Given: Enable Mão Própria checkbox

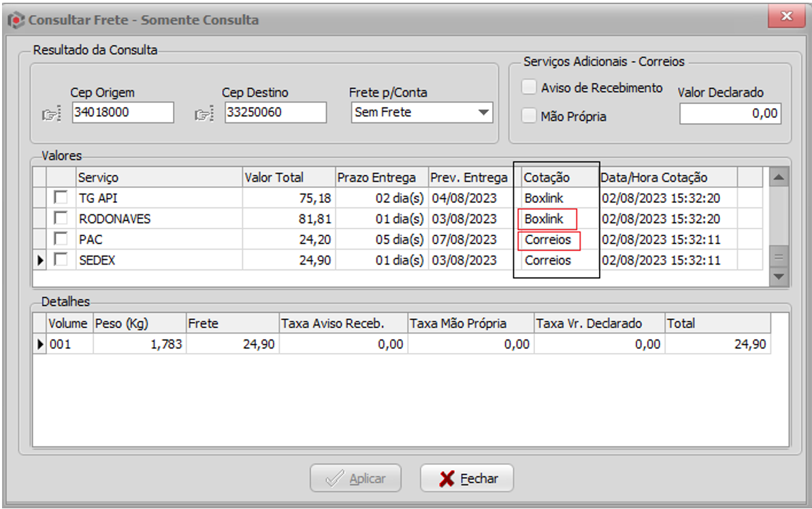Looking at the screenshot, I should click(x=528, y=116).
